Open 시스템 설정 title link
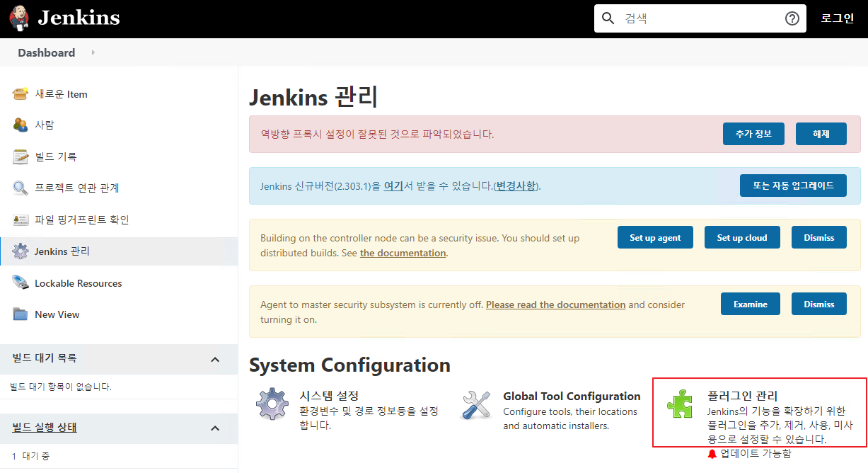This screenshot has width=868, height=473. click(330, 396)
